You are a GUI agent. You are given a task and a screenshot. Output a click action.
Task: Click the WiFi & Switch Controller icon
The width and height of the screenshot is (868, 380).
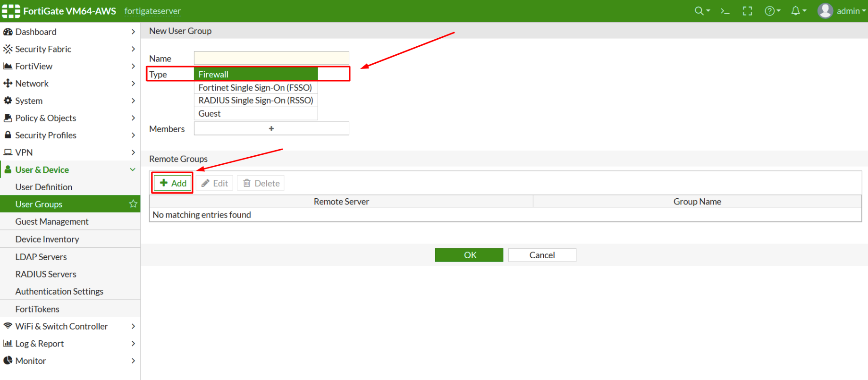click(x=8, y=326)
